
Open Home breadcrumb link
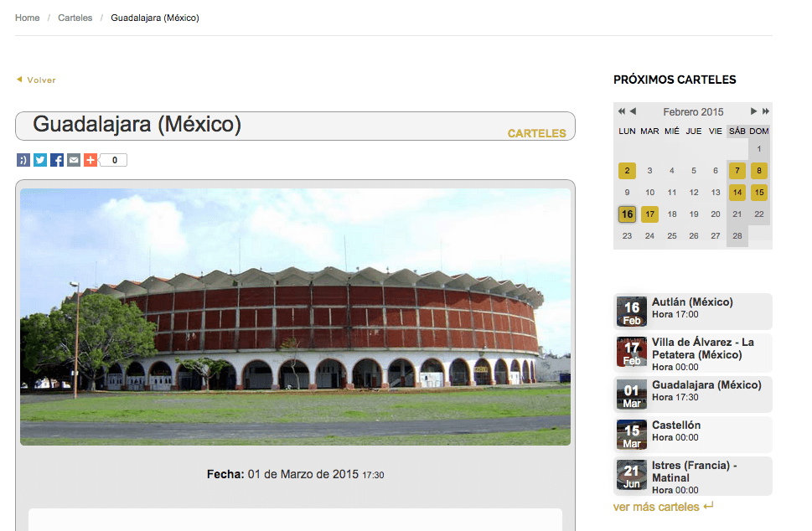pos(28,18)
